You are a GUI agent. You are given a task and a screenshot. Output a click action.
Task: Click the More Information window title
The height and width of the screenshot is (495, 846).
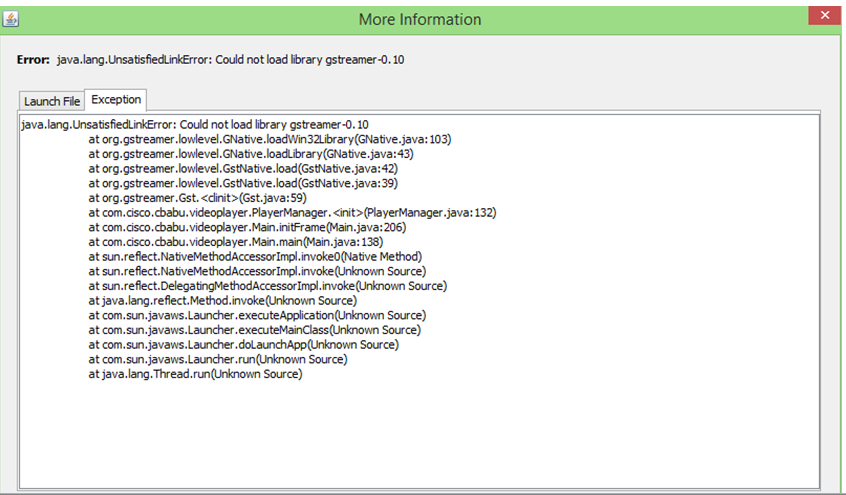420,19
